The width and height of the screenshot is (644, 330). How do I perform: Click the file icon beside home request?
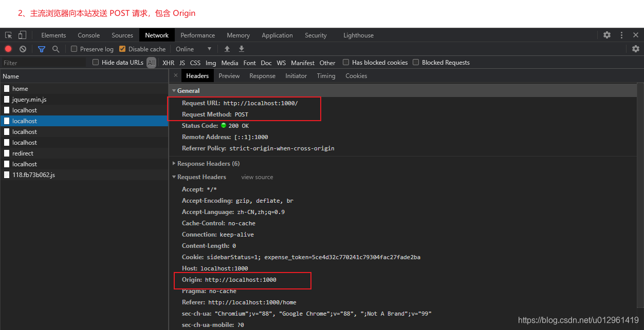(x=7, y=88)
